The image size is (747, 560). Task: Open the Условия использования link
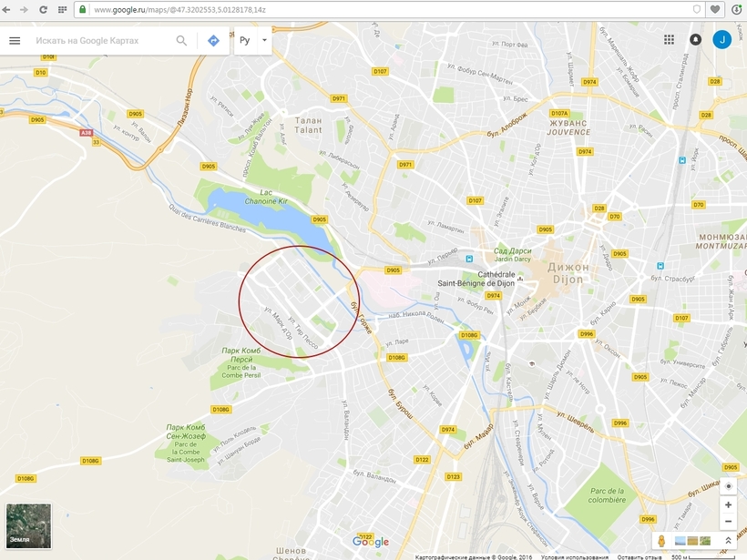[574, 556]
